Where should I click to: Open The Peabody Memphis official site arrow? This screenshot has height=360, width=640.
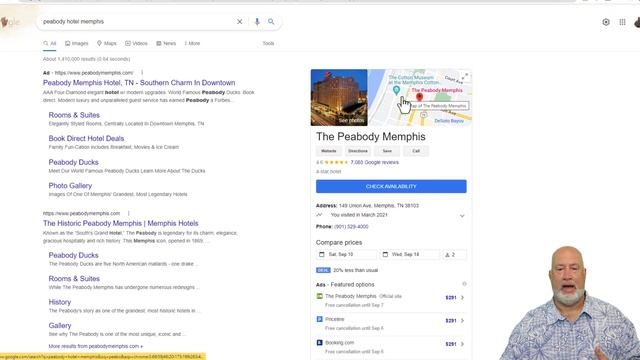point(462,298)
